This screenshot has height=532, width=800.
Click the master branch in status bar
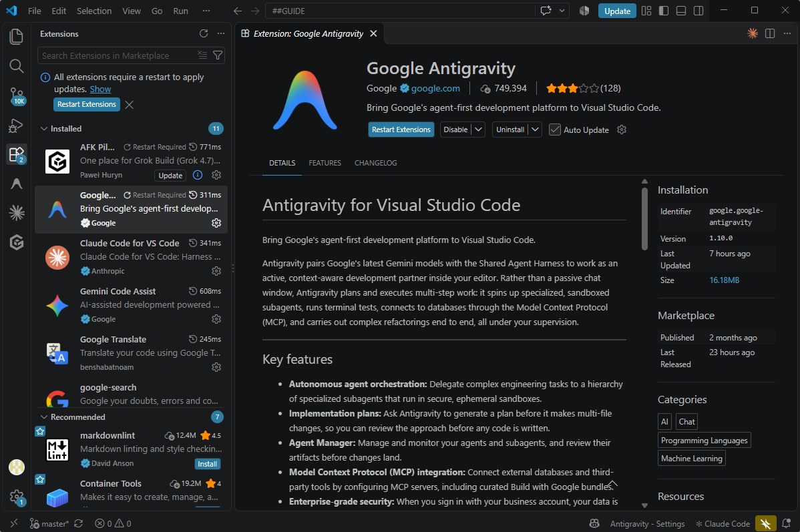[x=49, y=523]
